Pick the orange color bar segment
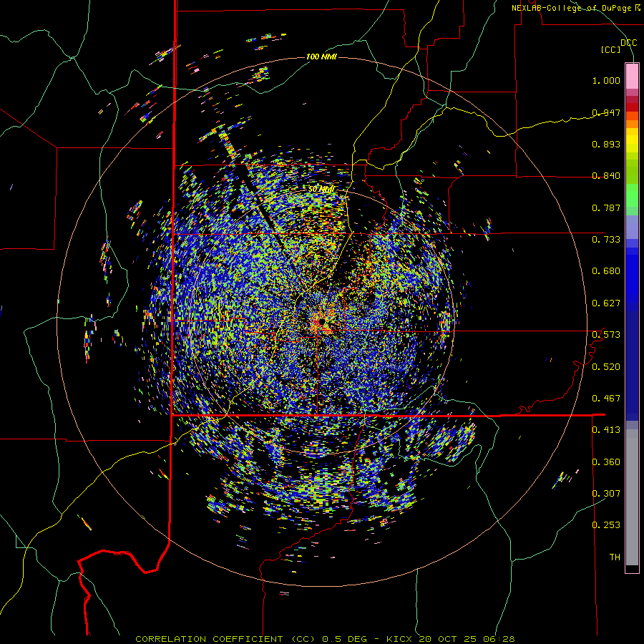 [x=632, y=124]
